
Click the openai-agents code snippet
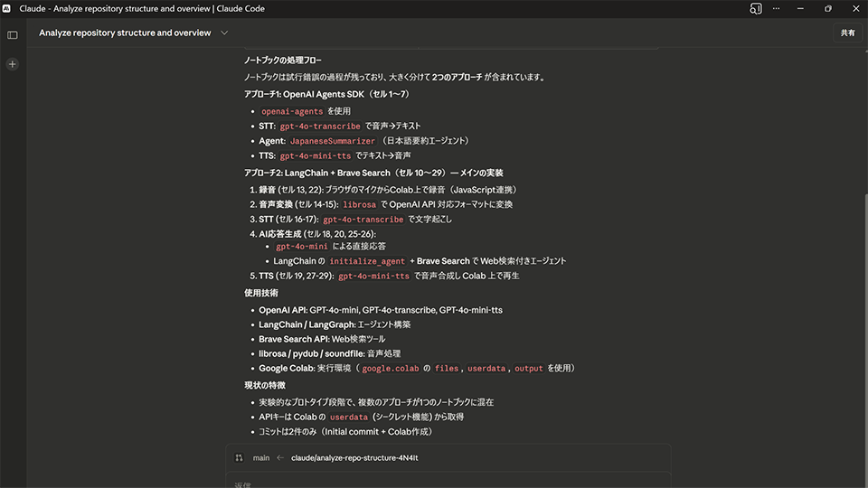[x=292, y=111]
